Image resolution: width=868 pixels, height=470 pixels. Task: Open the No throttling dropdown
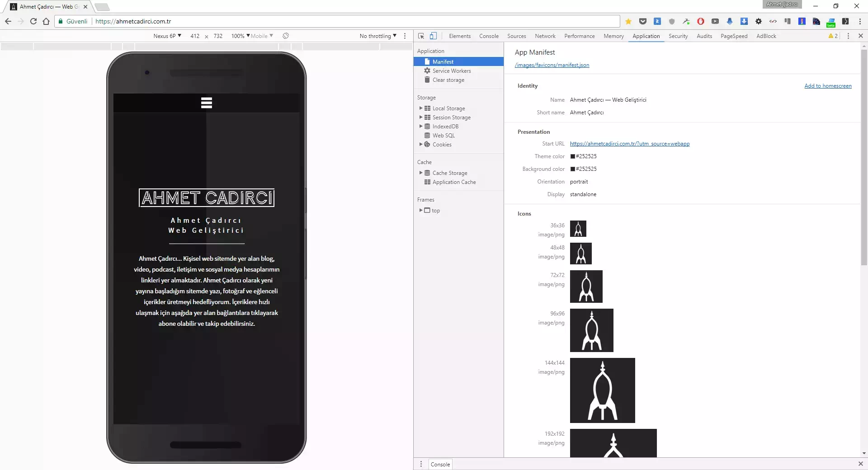coord(378,36)
